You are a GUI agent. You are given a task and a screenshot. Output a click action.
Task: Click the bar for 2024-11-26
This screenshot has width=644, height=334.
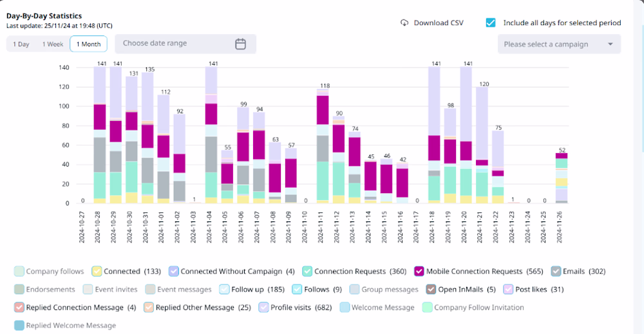coord(562,178)
